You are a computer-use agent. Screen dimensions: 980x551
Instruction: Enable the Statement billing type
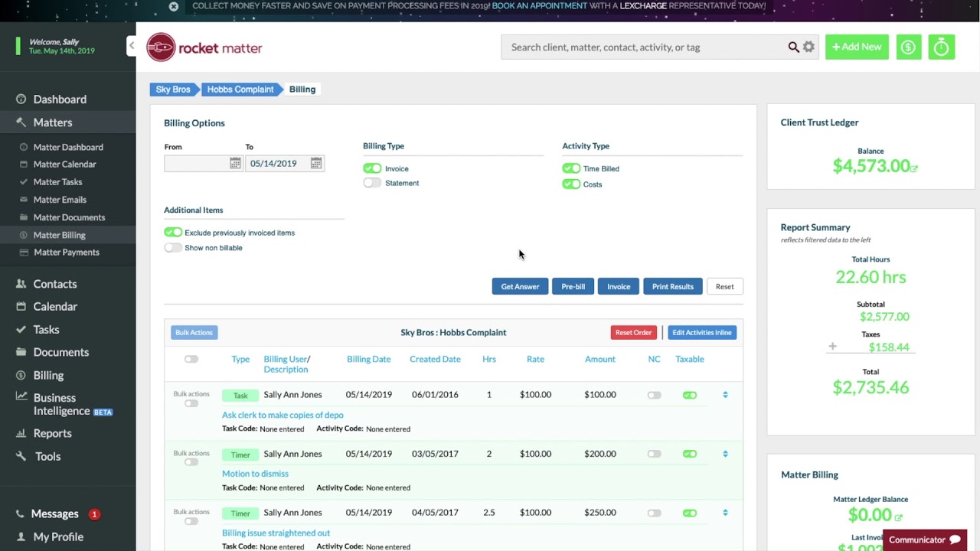[372, 183]
